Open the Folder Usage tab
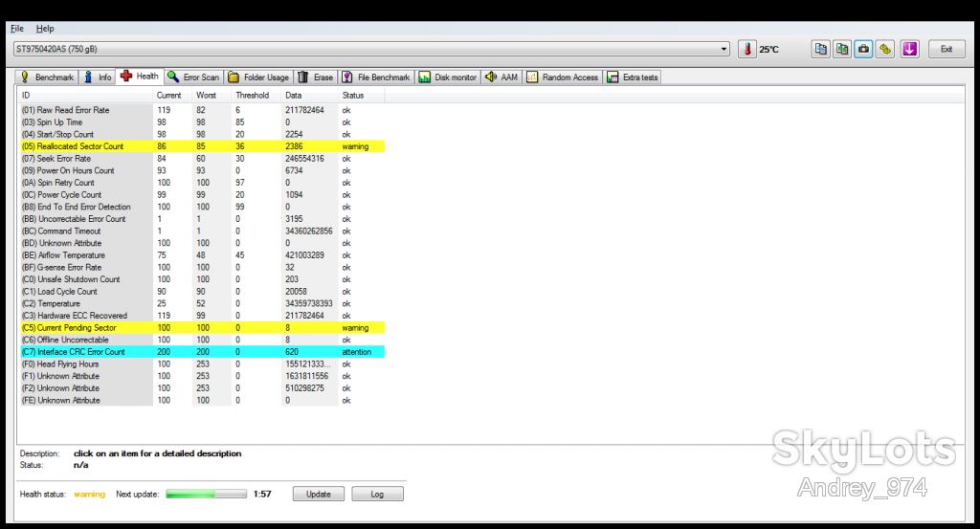The image size is (980, 529). click(x=258, y=77)
